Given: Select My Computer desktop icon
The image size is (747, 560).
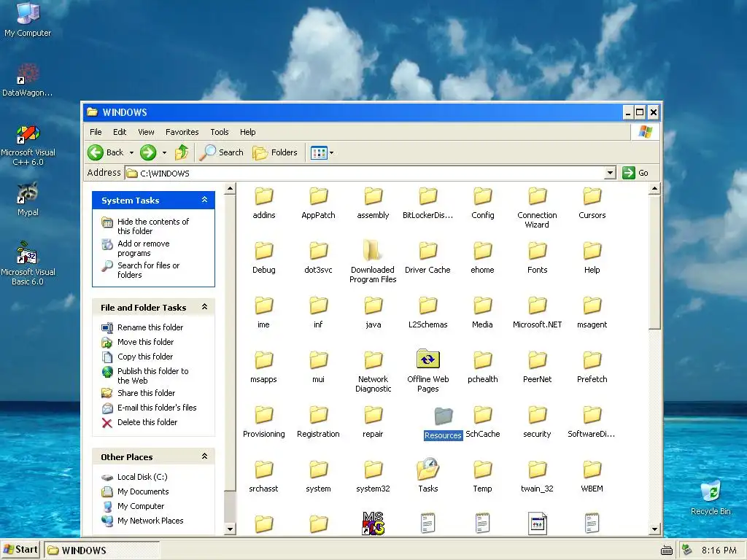Looking at the screenshot, I should click(28, 20).
